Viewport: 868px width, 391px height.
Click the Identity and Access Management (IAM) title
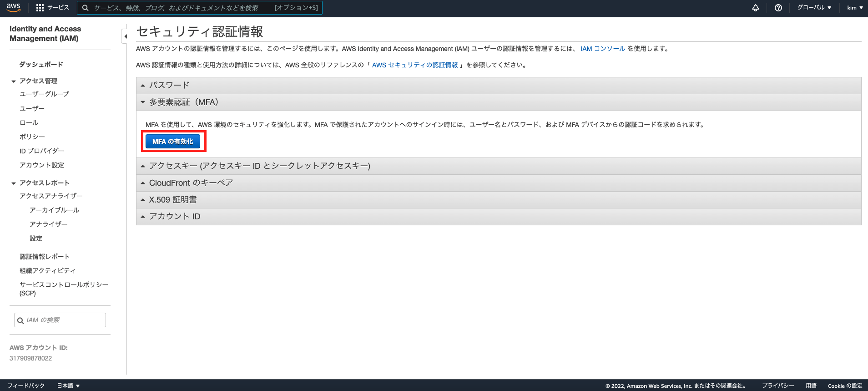45,34
